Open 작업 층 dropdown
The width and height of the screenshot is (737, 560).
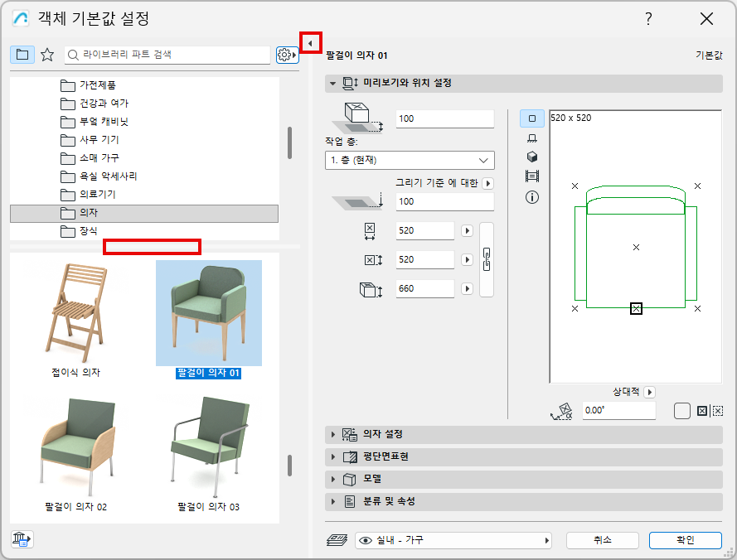click(x=410, y=160)
